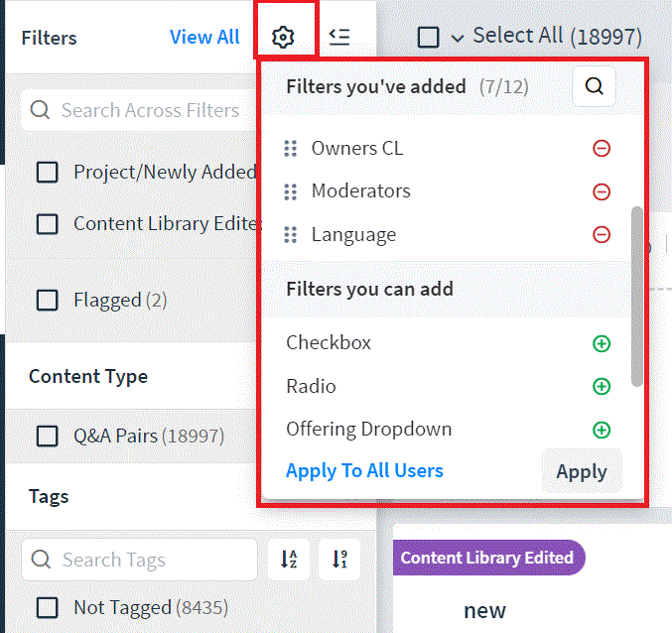Add the Checkbox filter
Viewport: 672px width, 633px height.
pos(602,343)
